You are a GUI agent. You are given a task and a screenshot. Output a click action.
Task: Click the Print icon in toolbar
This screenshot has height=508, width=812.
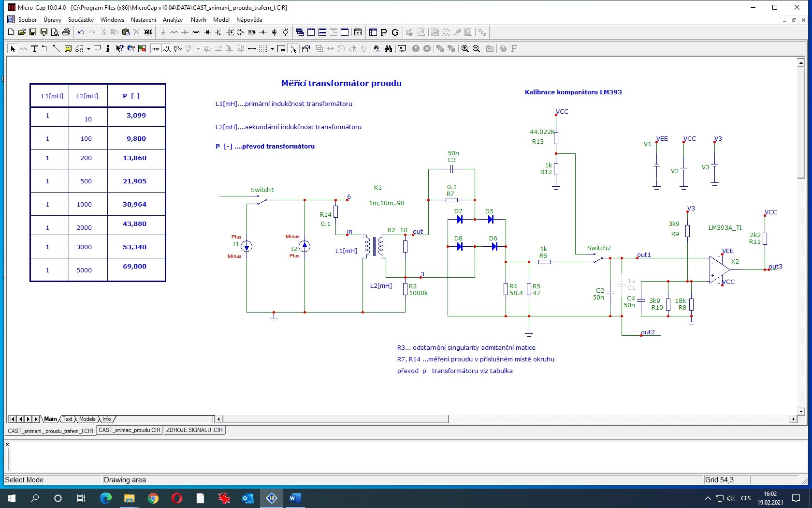pos(66,32)
